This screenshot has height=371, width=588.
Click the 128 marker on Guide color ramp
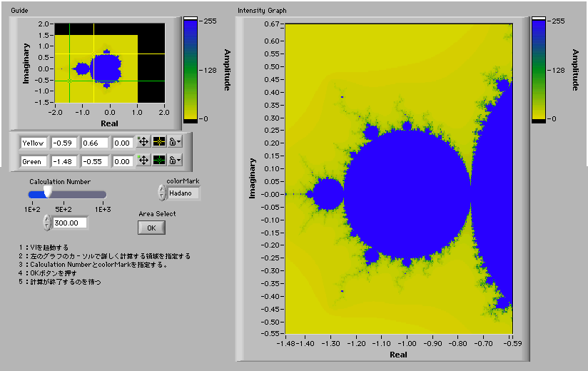pyautogui.click(x=210, y=70)
